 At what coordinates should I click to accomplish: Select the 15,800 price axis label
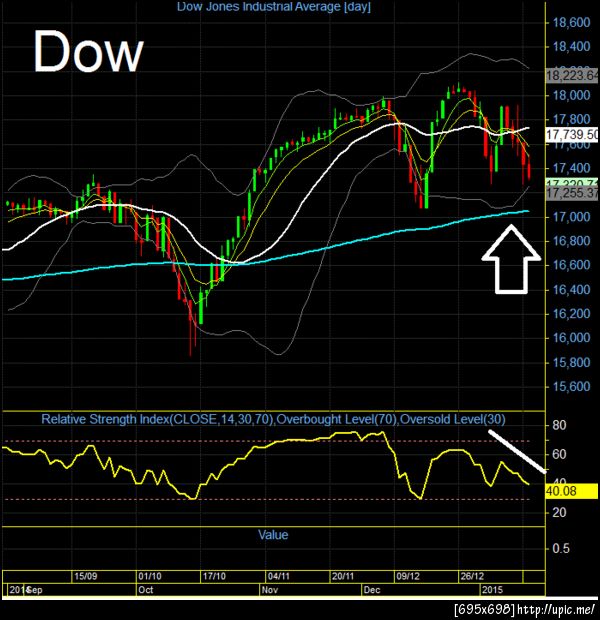coord(571,362)
